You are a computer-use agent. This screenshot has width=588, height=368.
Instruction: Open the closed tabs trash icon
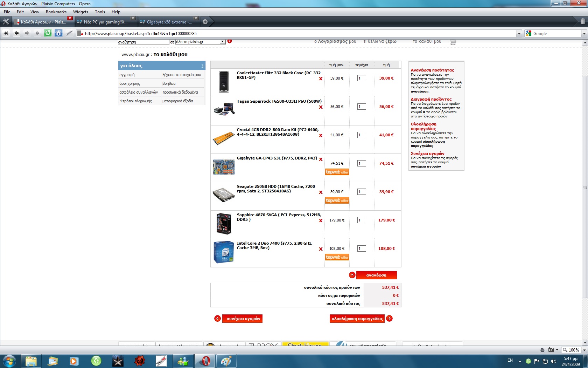[x=583, y=21]
